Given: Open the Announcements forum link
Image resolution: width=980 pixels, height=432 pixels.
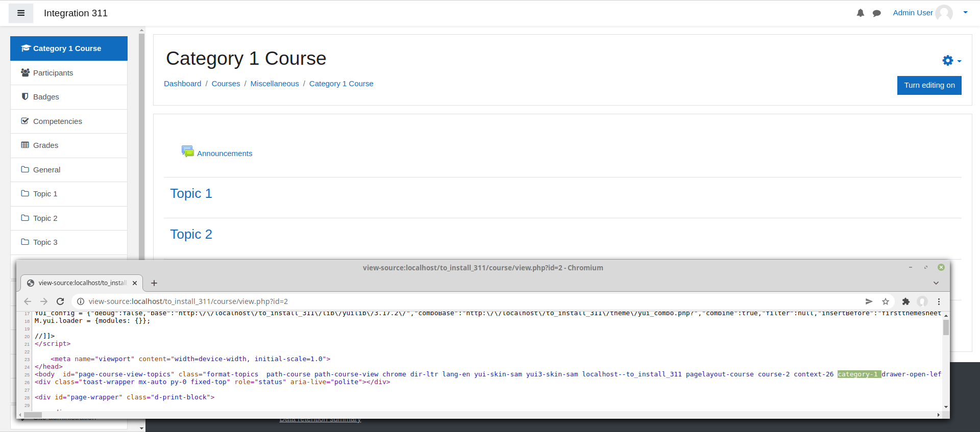Looking at the screenshot, I should tap(225, 154).
